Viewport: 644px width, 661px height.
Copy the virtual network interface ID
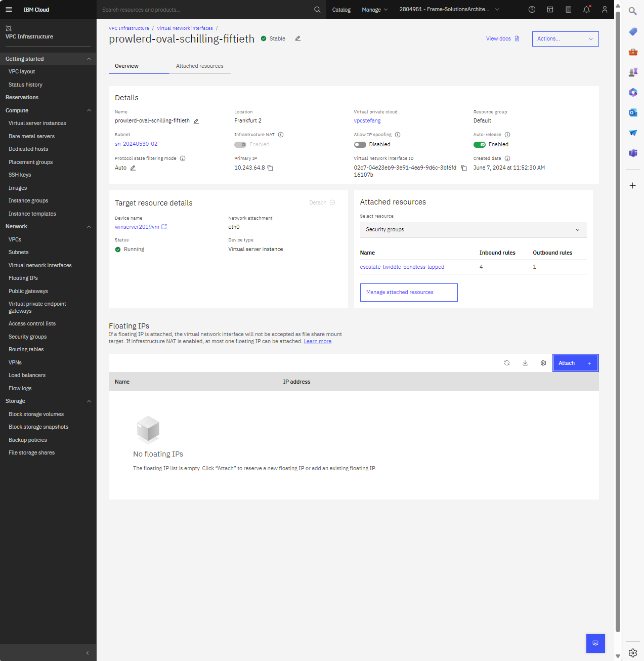pos(464,168)
